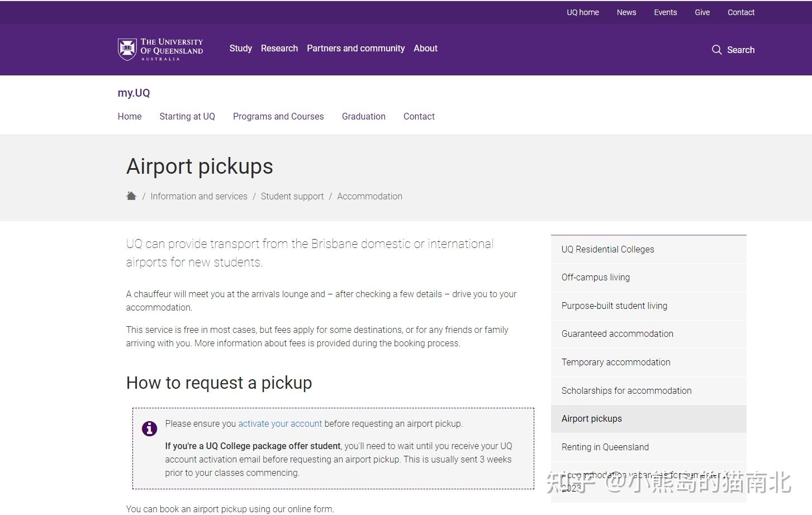Select Temporary accommodation in sidebar

tap(616, 362)
